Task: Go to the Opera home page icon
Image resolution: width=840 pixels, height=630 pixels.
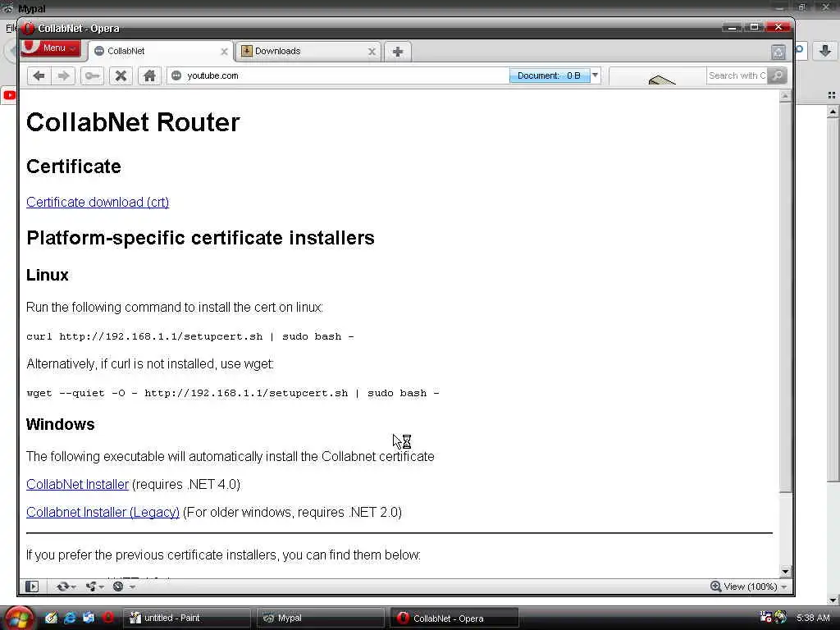Action: (x=149, y=75)
